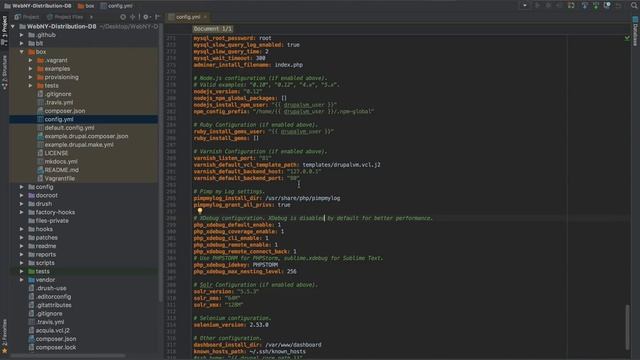Select acquia.vcl.j2 in the tree
The height and width of the screenshot is (360, 640).
click(49, 331)
